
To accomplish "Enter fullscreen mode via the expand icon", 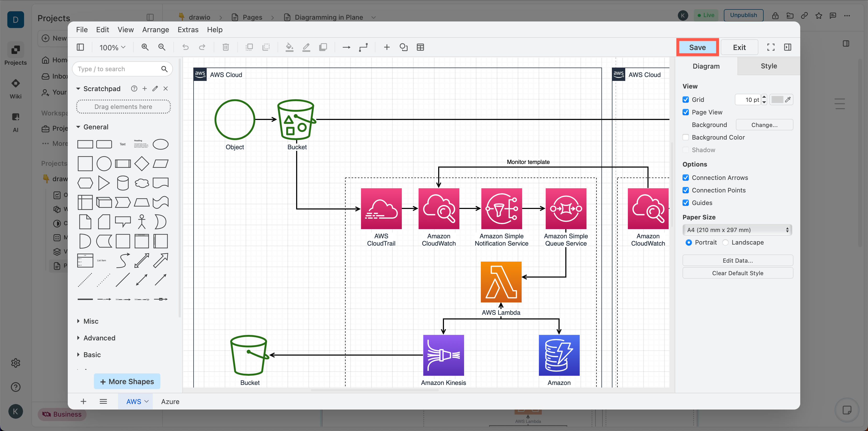I will click(x=771, y=47).
